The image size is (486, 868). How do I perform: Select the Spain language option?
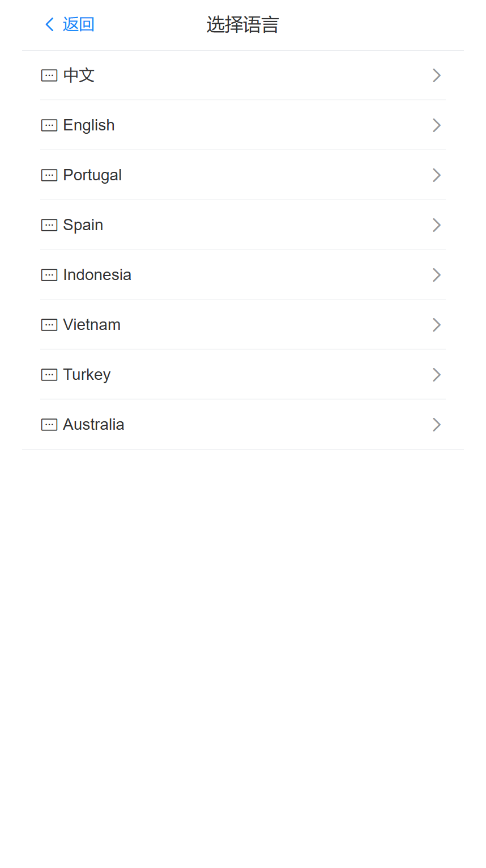click(83, 225)
